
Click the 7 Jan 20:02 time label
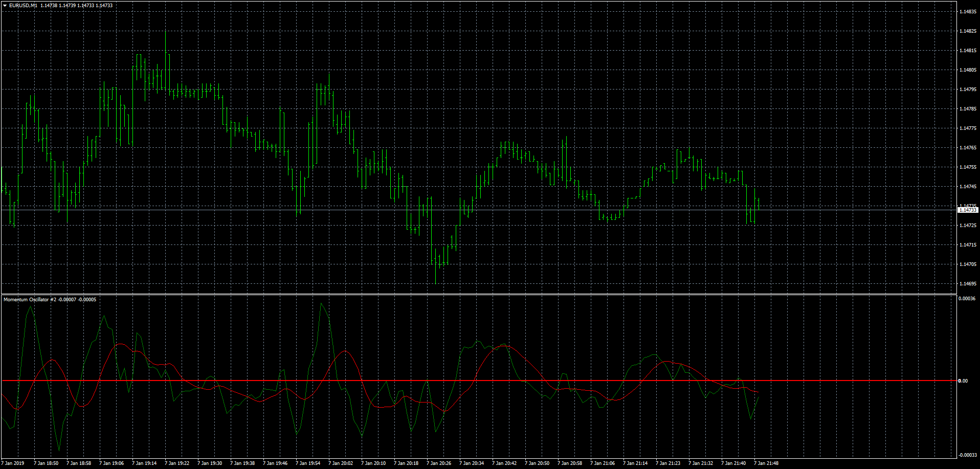coord(341,463)
